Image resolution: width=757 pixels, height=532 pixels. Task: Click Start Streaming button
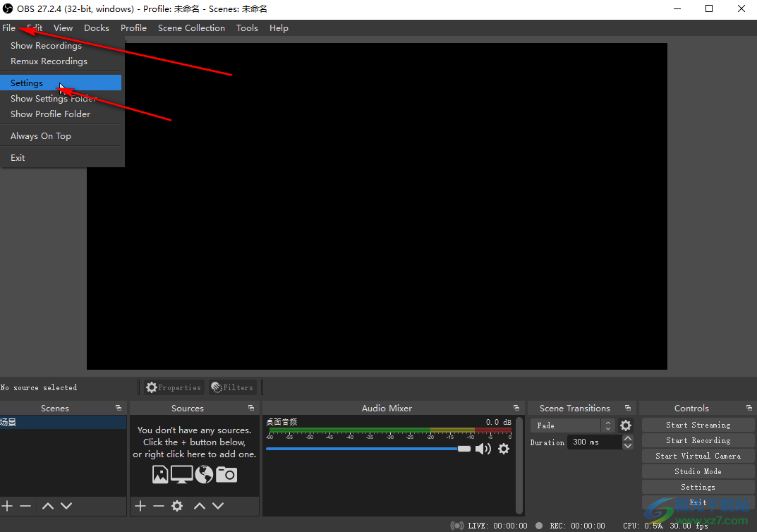tap(698, 425)
